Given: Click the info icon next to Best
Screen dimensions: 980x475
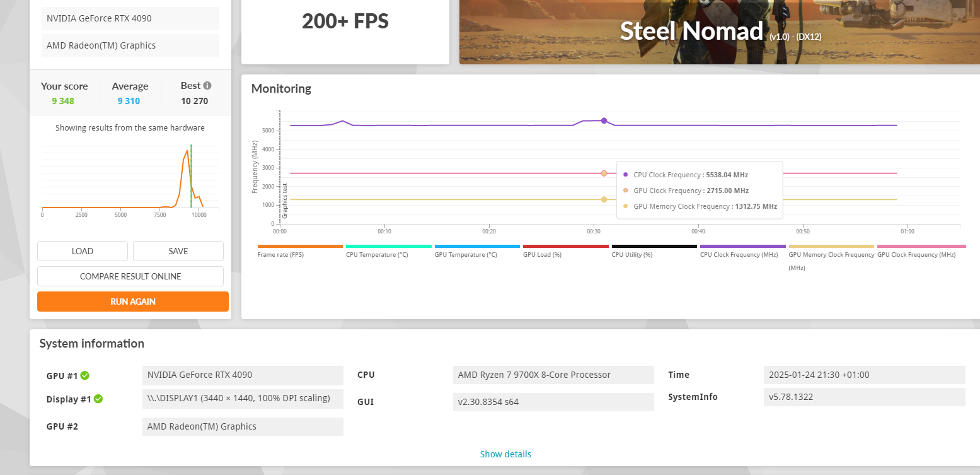Looking at the screenshot, I should pos(207,86).
